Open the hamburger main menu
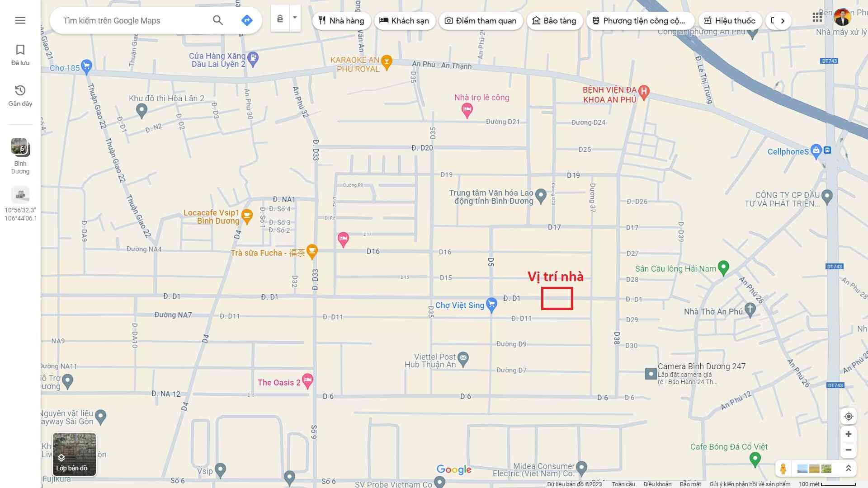This screenshot has height=488, width=868. click(20, 20)
